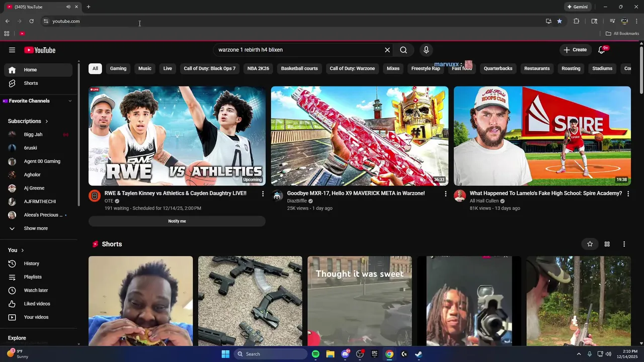Open options menu for MAVERICK META video
Image resolution: width=644 pixels, height=362 pixels.
point(445,194)
